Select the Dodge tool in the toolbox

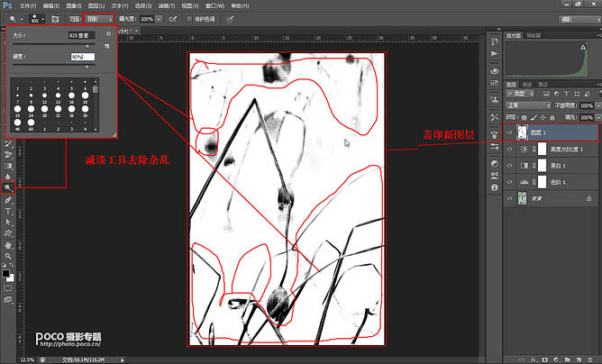[8, 187]
